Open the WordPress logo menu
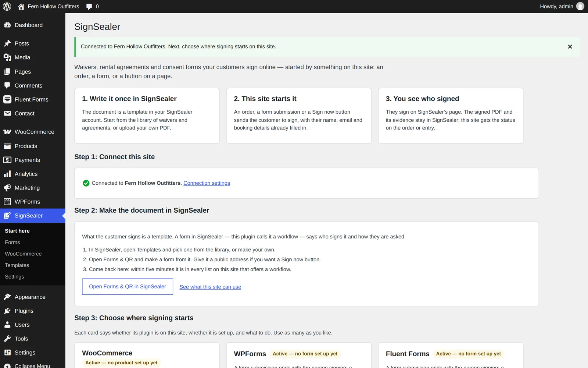This screenshot has height=368, width=588. [x=7, y=6]
